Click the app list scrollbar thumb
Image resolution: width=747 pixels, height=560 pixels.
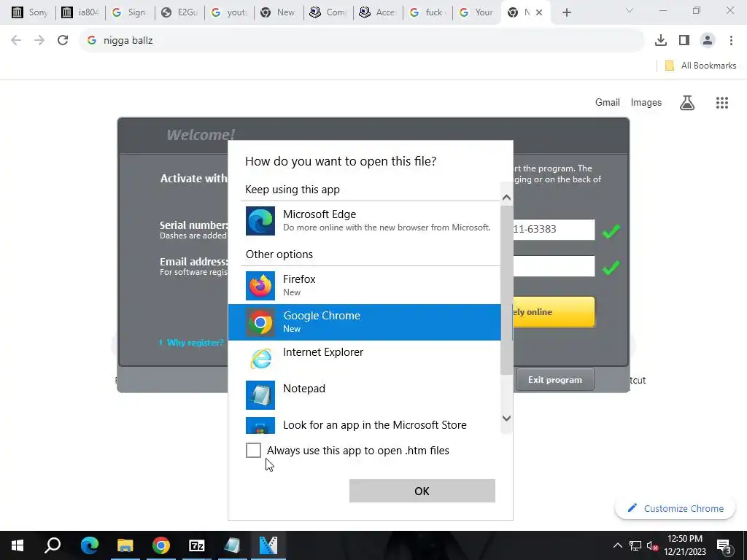tap(506, 289)
